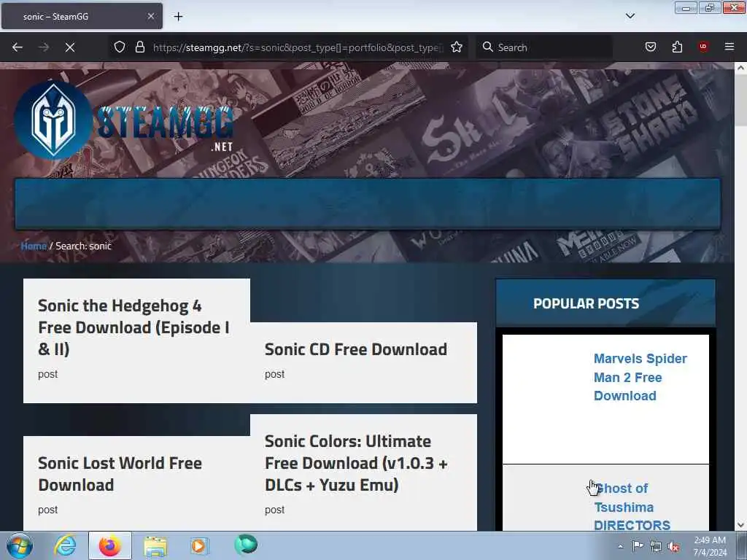
Task: Open Sonic Colors: Ultimate Free Download
Action: pos(356,463)
